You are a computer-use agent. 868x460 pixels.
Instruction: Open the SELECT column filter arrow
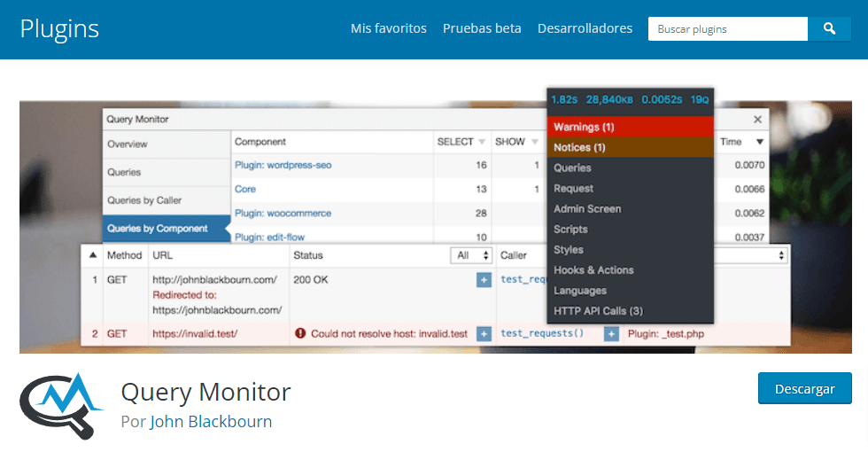(482, 142)
